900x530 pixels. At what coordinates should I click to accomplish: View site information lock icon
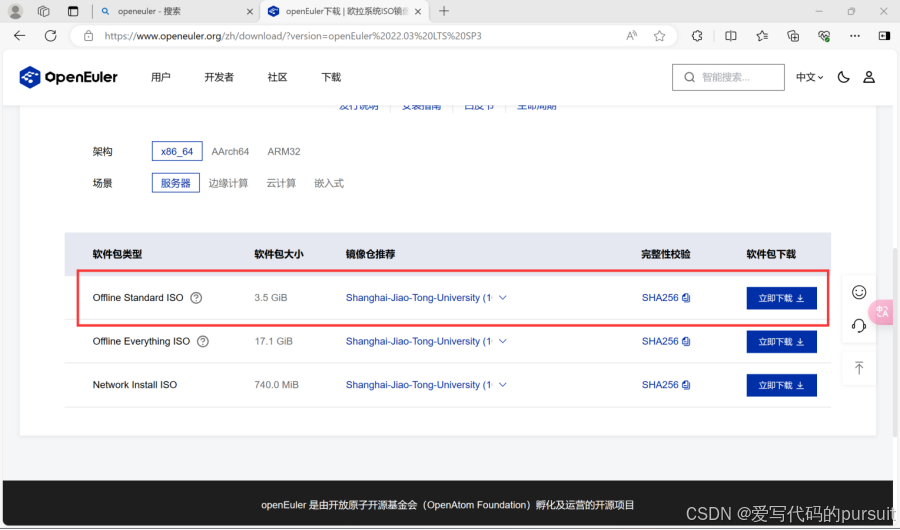point(88,36)
